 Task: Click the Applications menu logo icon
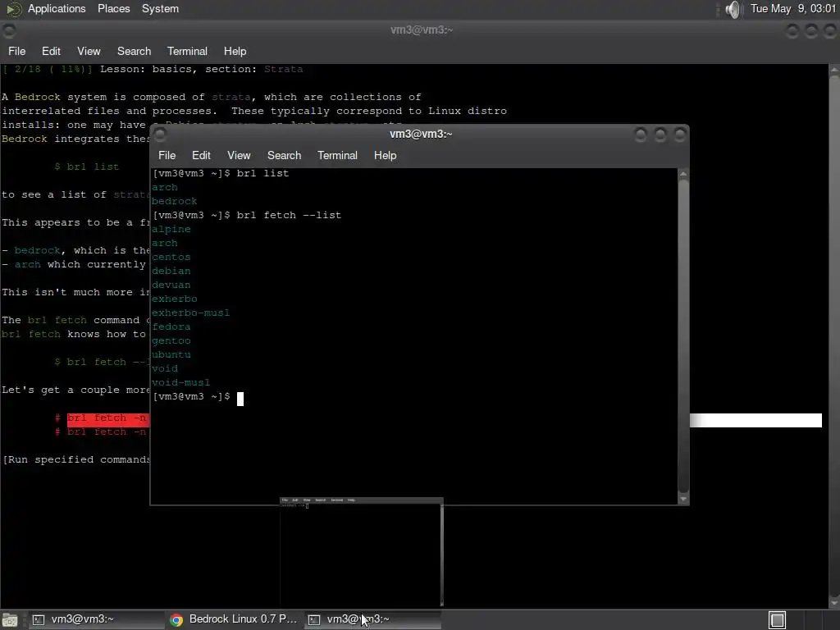(13, 9)
